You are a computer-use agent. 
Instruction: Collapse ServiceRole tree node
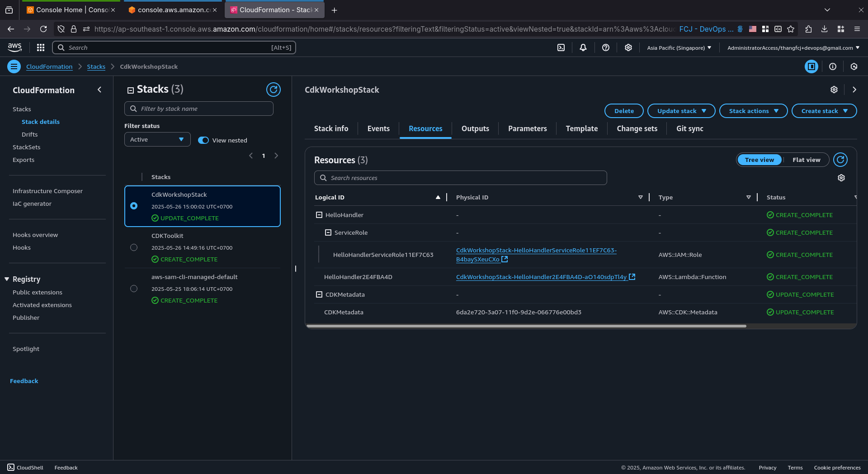tap(328, 232)
